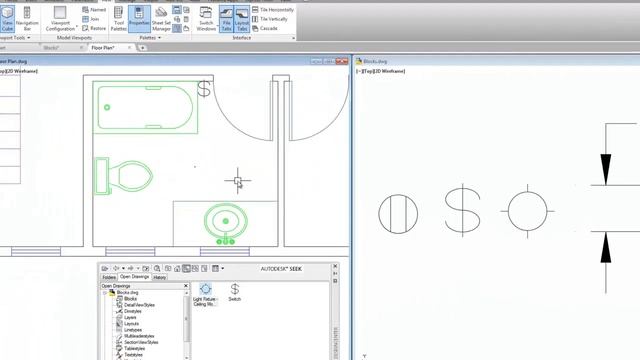Click the Named viewports icon
640x360 pixels.
pyautogui.click(x=85, y=9)
